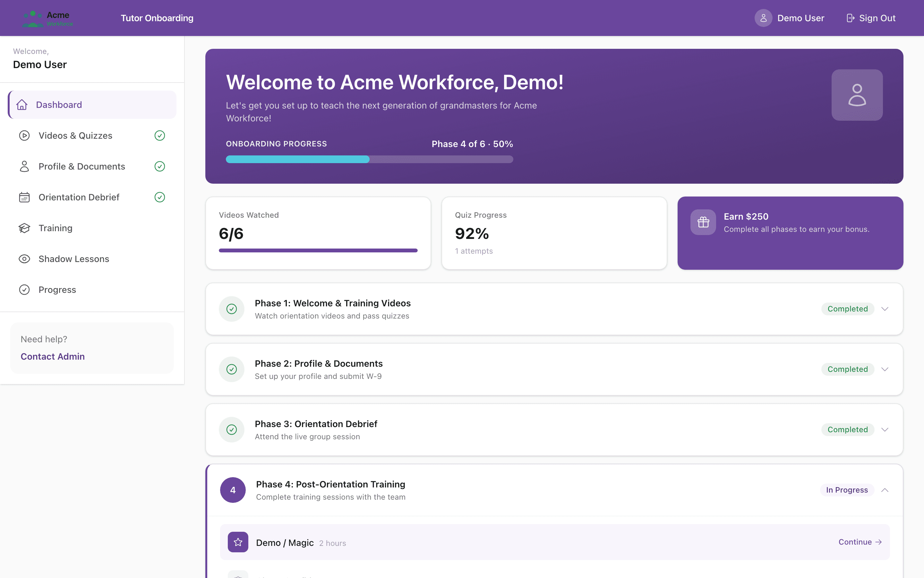Open Orientation Debrief in sidebar
924x578 pixels.
92,197
